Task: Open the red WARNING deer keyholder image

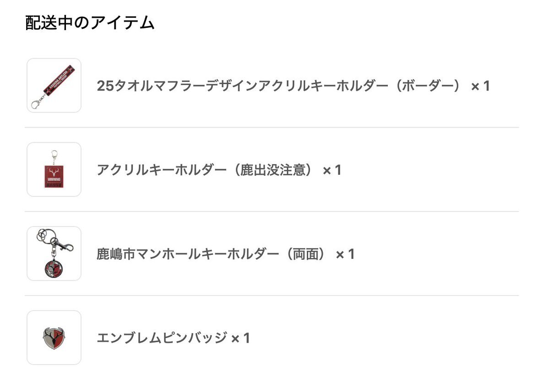Action: point(54,170)
